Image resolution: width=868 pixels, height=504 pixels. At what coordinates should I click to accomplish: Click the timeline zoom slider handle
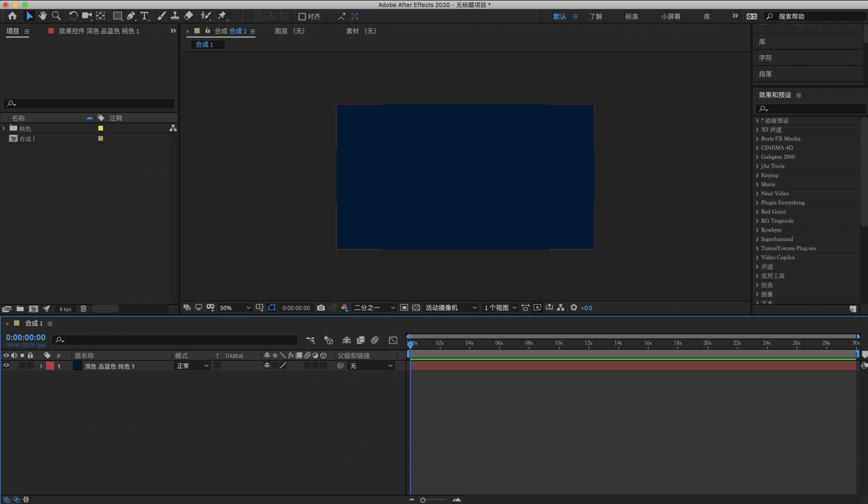tap(423, 500)
